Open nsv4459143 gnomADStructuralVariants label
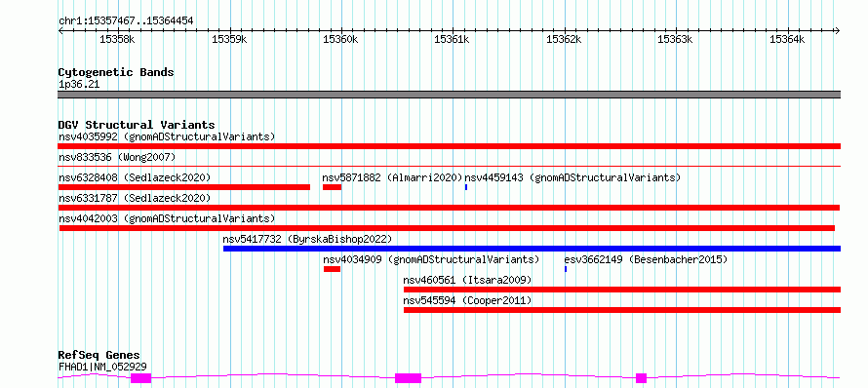Image resolution: width=868 pixels, height=388 pixels. click(572, 177)
